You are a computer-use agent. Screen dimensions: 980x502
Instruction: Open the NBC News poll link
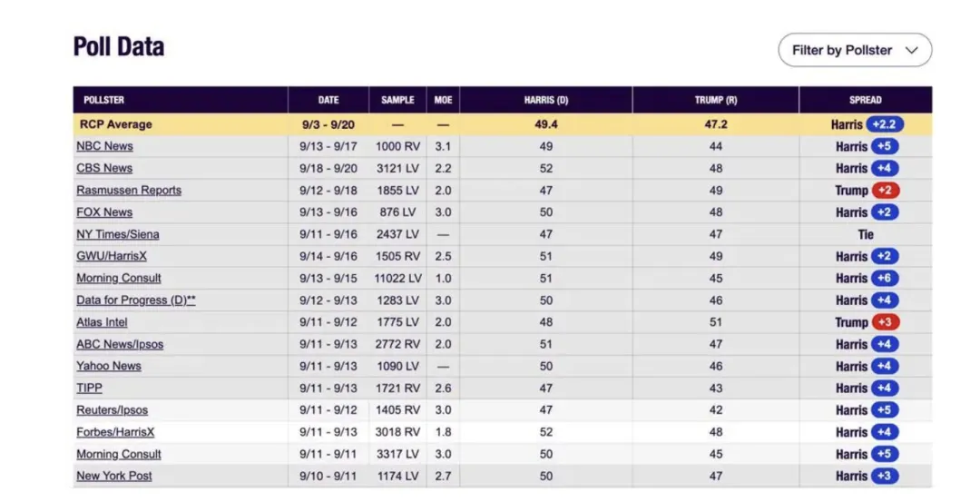click(x=104, y=146)
